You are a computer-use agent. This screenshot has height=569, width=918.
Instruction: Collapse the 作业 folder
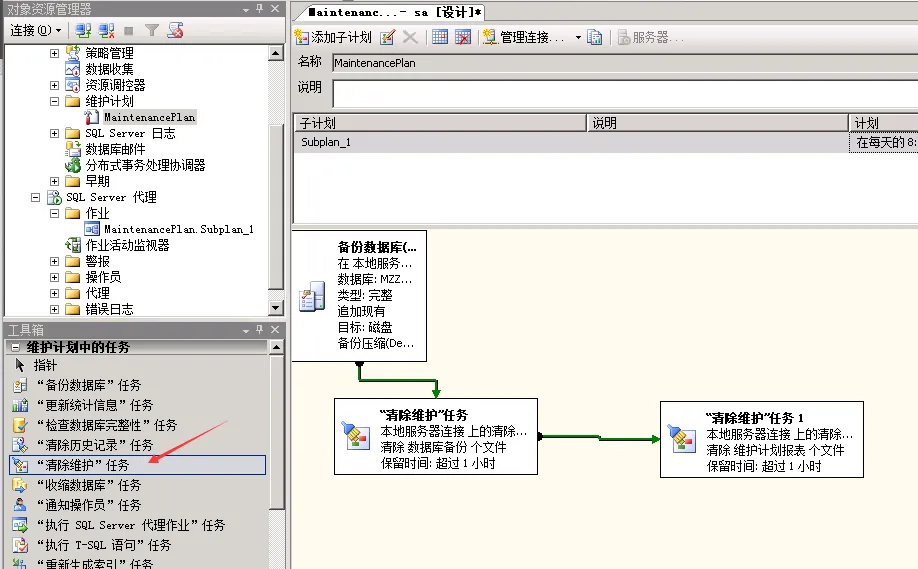tap(54, 213)
